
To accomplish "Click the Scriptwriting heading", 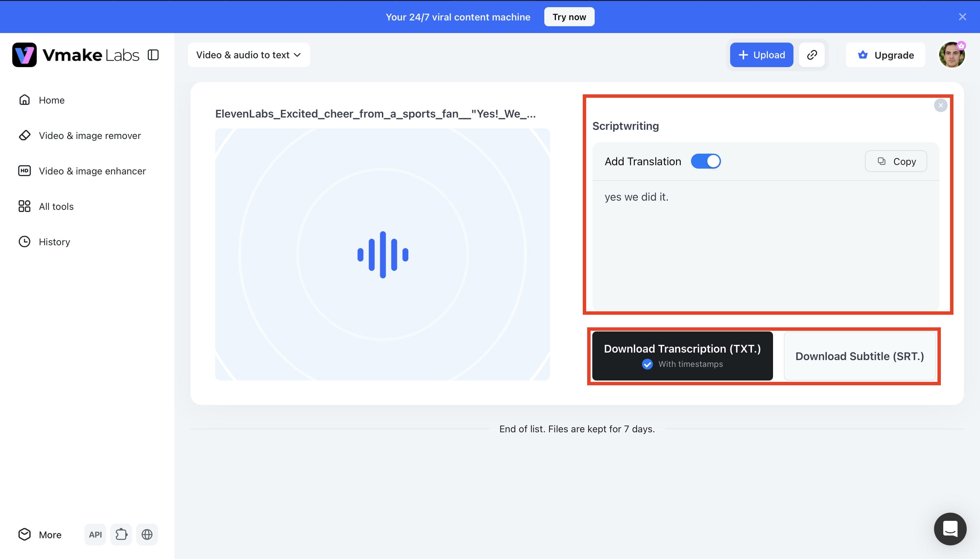I will (626, 126).
